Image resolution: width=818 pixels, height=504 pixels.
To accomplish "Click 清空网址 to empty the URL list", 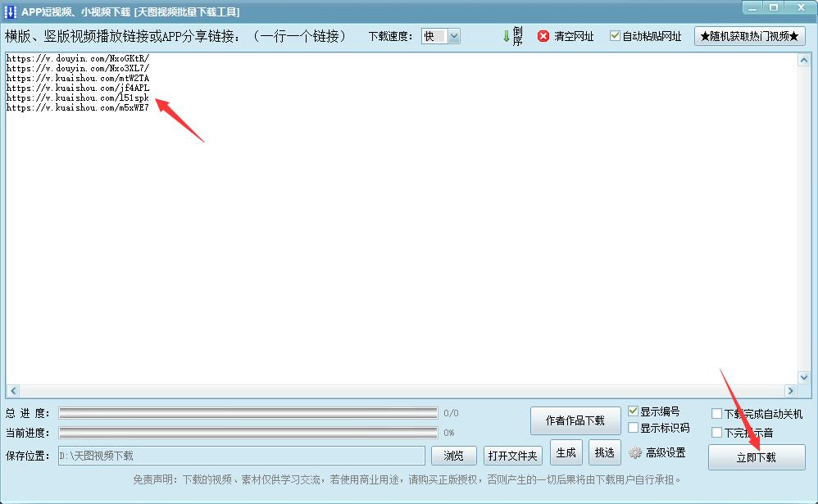I will pyautogui.click(x=574, y=36).
